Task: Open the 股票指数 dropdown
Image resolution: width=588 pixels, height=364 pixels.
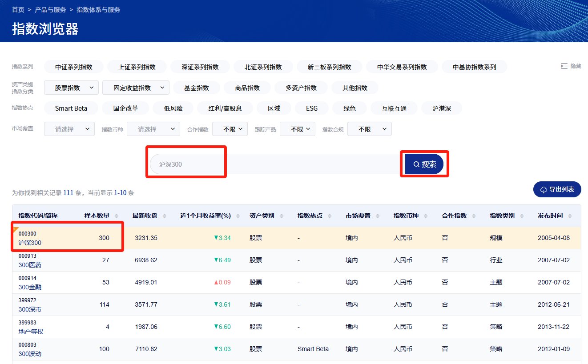Action: click(71, 88)
